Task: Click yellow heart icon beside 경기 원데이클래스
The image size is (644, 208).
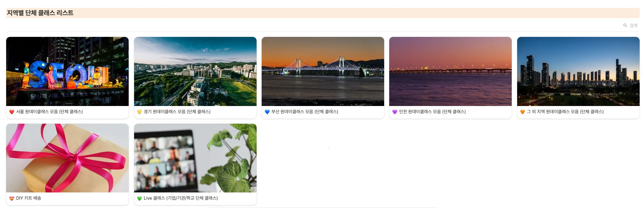Action: [x=139, y=112]
